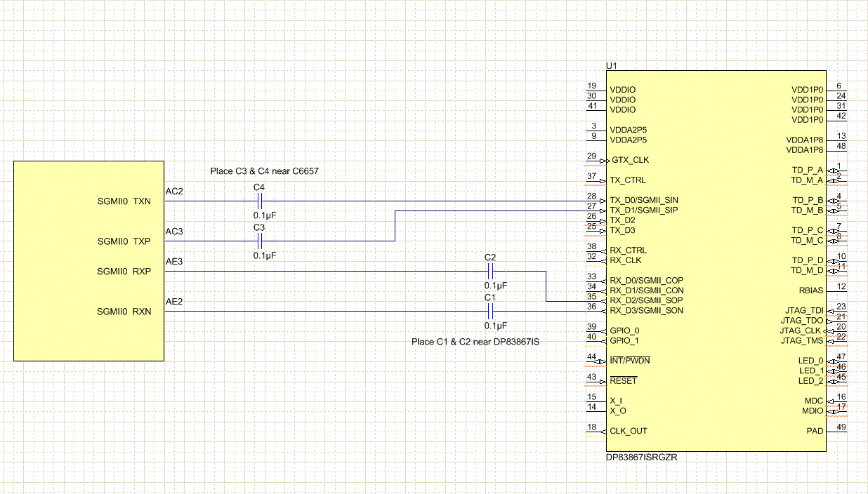This screenshot has height=494, width=868.
Task: Select VDDA2P5 label at pin 3
Action: pos(629,130)
